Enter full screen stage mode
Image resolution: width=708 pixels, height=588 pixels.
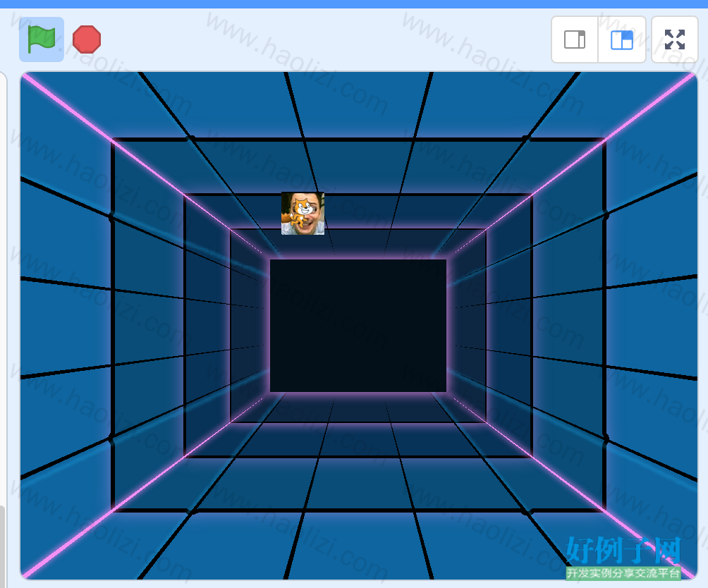click(x=675, y=39)
